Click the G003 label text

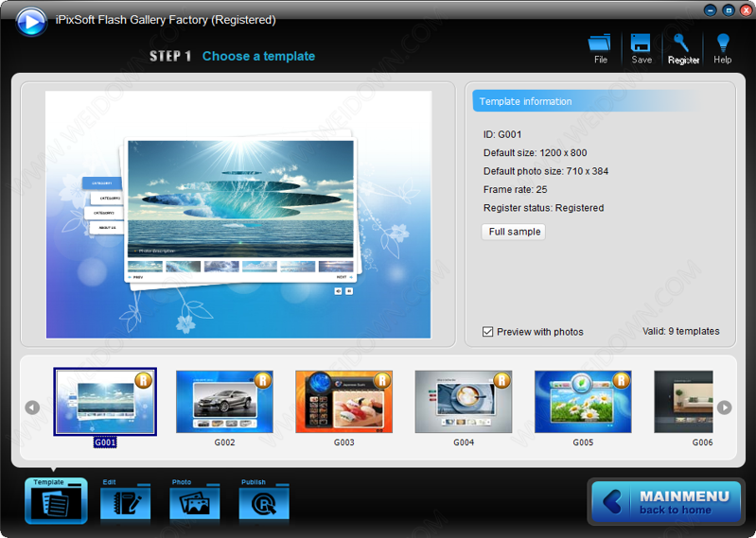[x=344, y=443]
